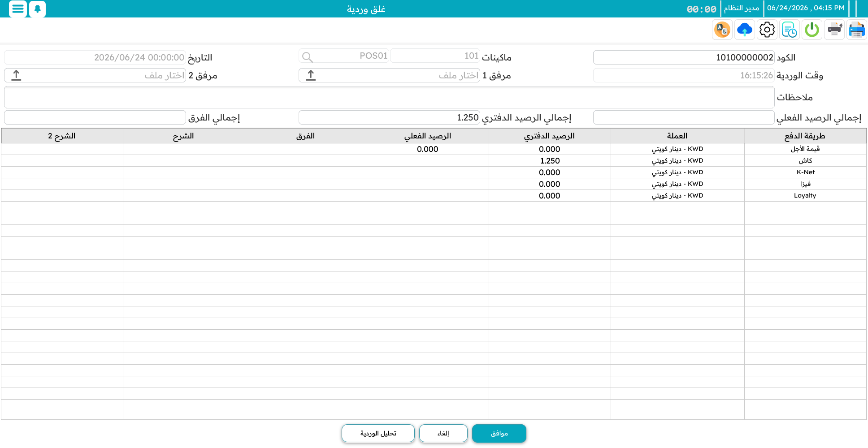Click upload arrow for مرفق 1
This screenshot has height=448, width=868.
311,75
